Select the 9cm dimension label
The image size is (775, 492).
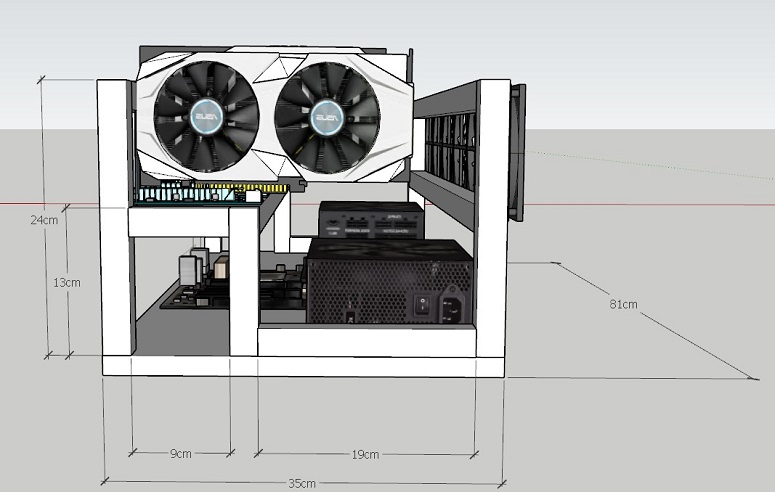181,453
